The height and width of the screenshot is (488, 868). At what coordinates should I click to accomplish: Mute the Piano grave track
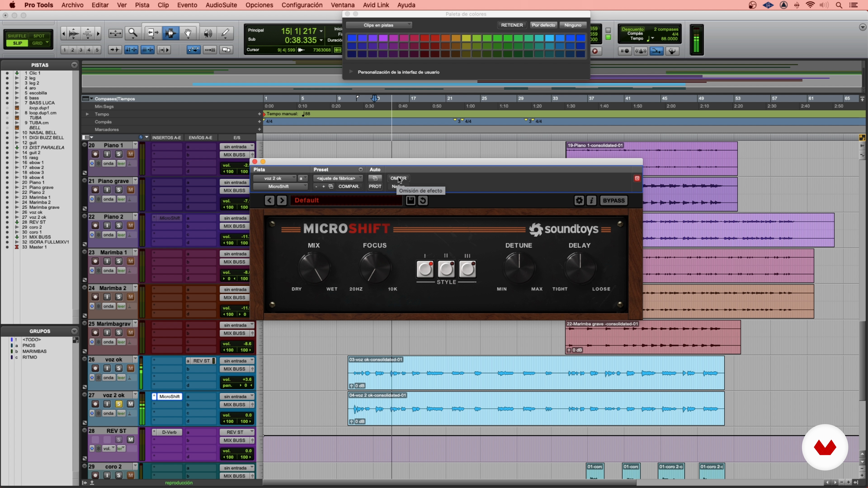[x=130, y=190]
